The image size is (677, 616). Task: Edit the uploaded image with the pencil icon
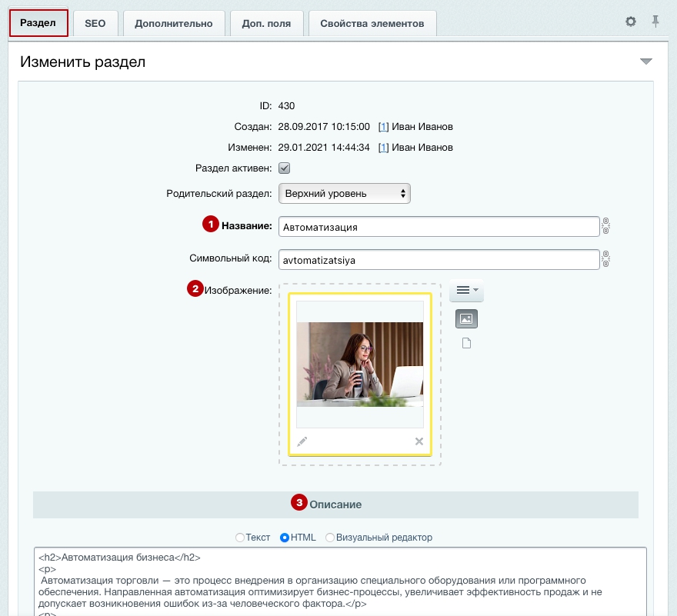302,441
